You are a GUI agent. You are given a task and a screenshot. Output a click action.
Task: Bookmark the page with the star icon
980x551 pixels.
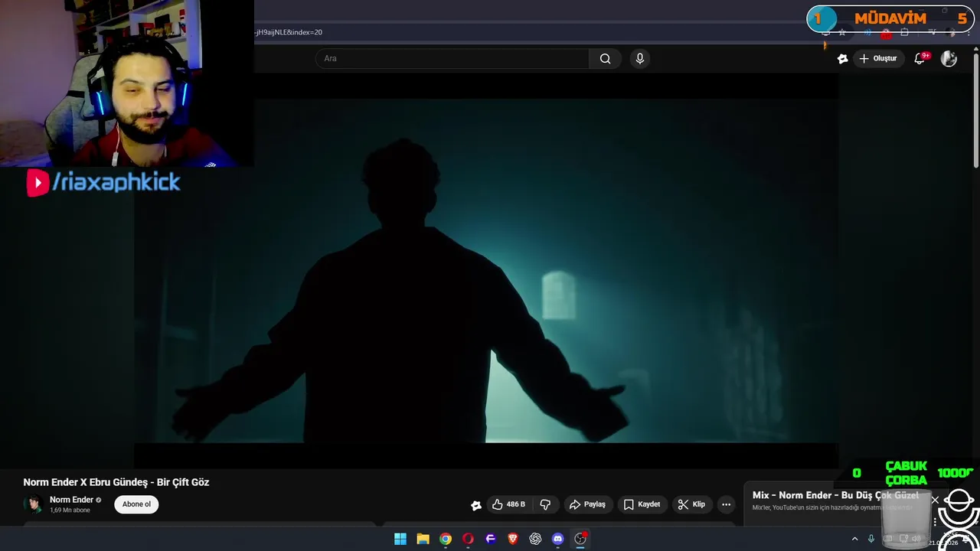pyautogui.click(x=842, y=32)
